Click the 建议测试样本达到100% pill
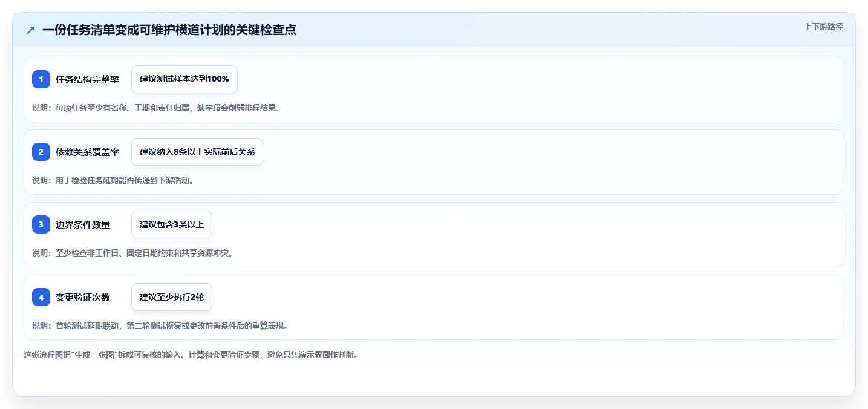The height and width of the screenshot is (409, 868). 184,79
